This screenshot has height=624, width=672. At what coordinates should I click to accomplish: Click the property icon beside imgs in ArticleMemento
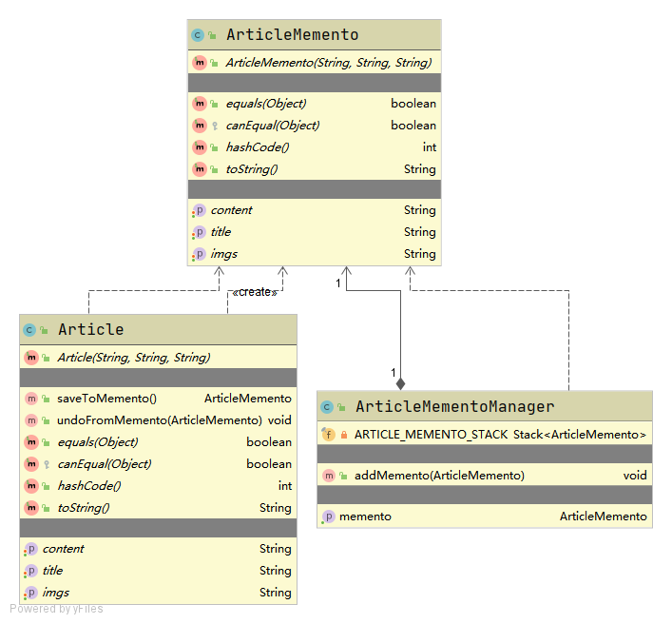coord(199,254)
